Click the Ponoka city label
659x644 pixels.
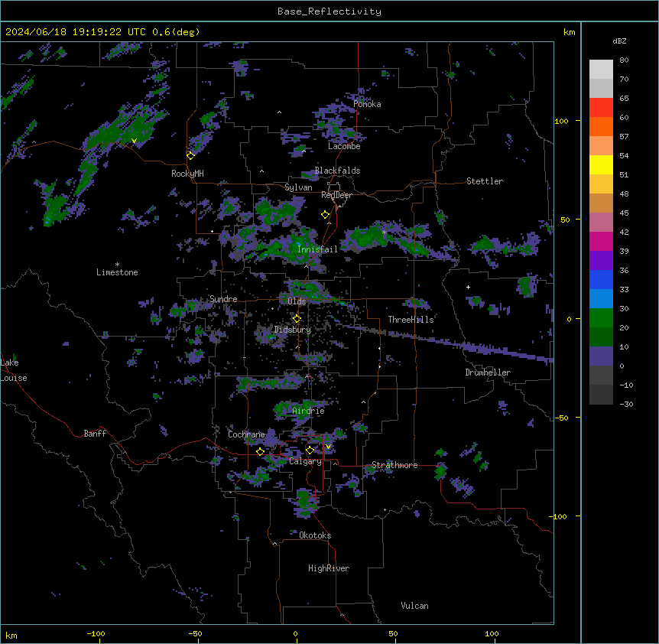point(367,104)
